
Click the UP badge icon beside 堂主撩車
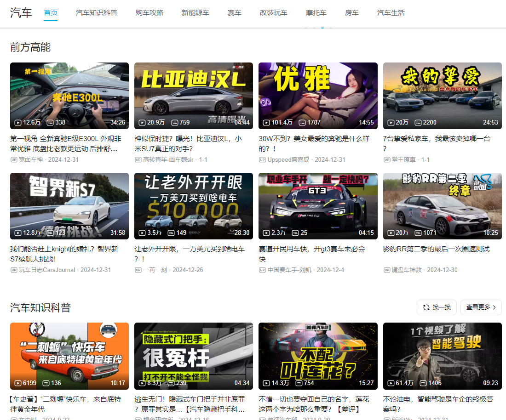click(x=386, y=159)
